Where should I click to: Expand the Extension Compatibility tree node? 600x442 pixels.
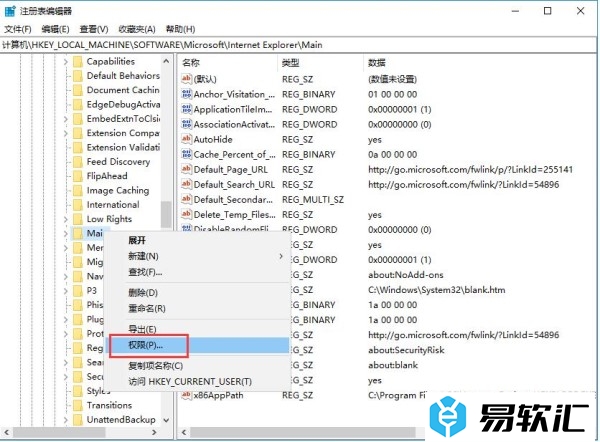tap(65, 133)
